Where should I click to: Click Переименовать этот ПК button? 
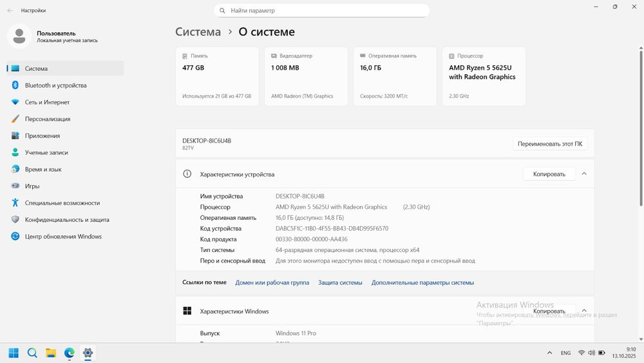click(x=550, y=144)
